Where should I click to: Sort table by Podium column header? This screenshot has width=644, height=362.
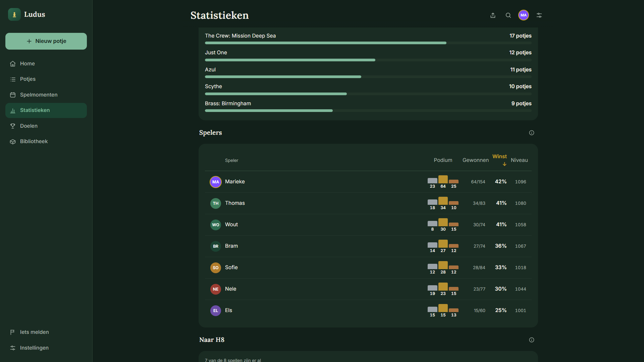[x=443, y=160]
